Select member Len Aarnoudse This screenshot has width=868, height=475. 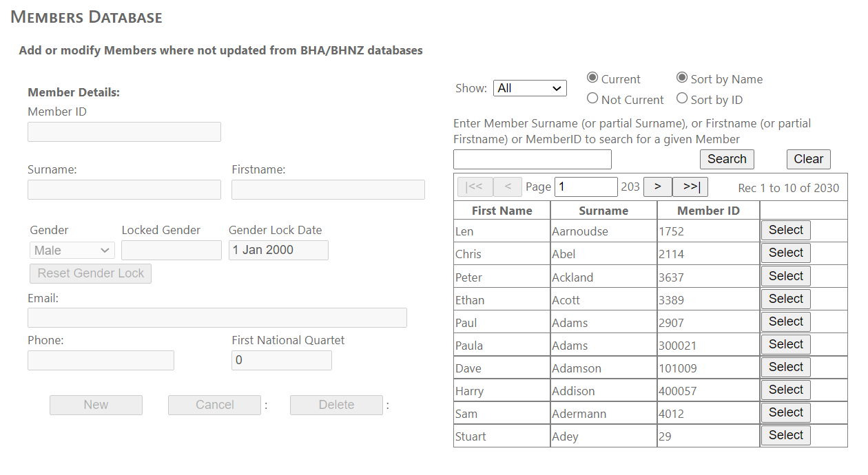click(x=785, y=230)
